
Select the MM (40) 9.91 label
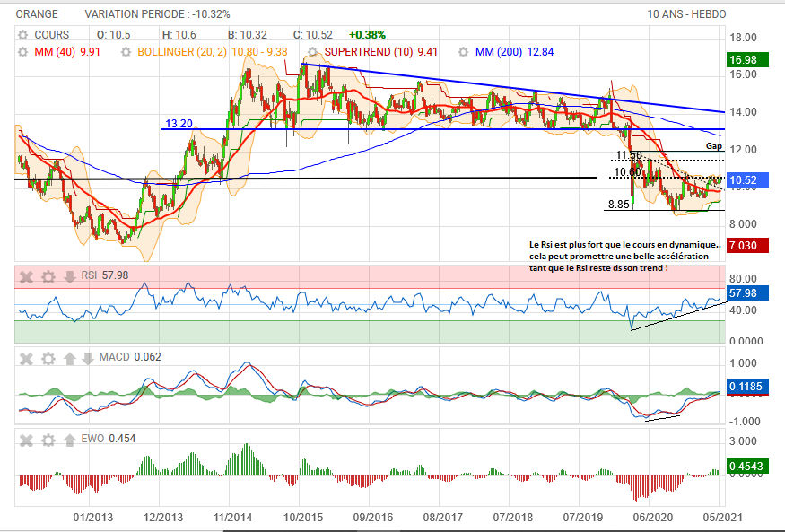click(x=67, y=52)
